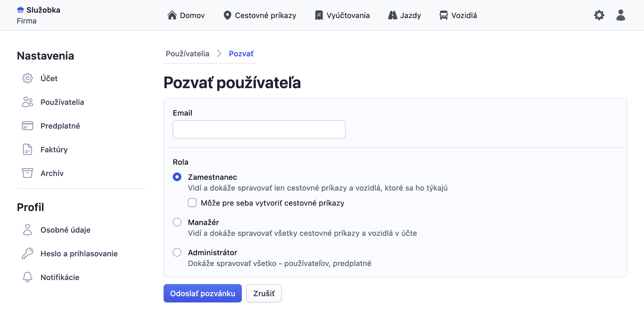Select the Zamestnanec role
Image resolution: width=644 pixels, height=328 pixels.
[x=177, y=177]
